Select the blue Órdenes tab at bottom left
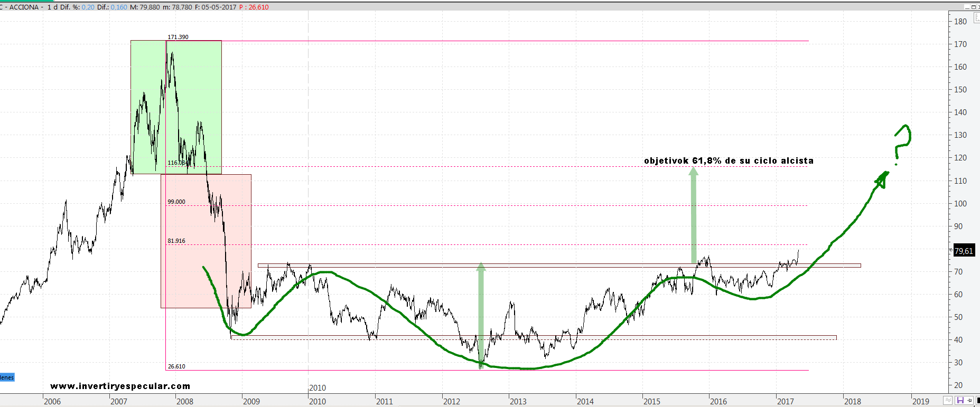 tap(7, 377)
